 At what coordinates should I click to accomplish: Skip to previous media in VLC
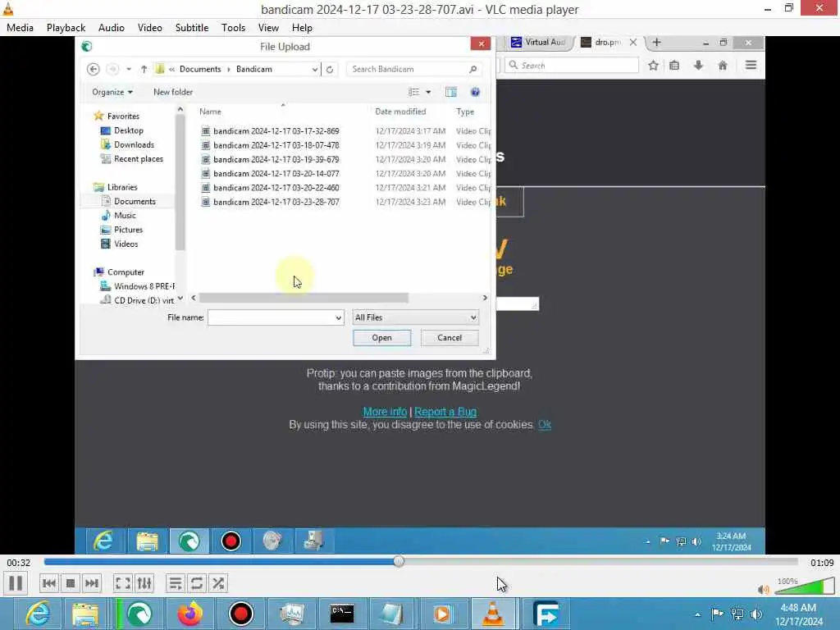[48, 583]
